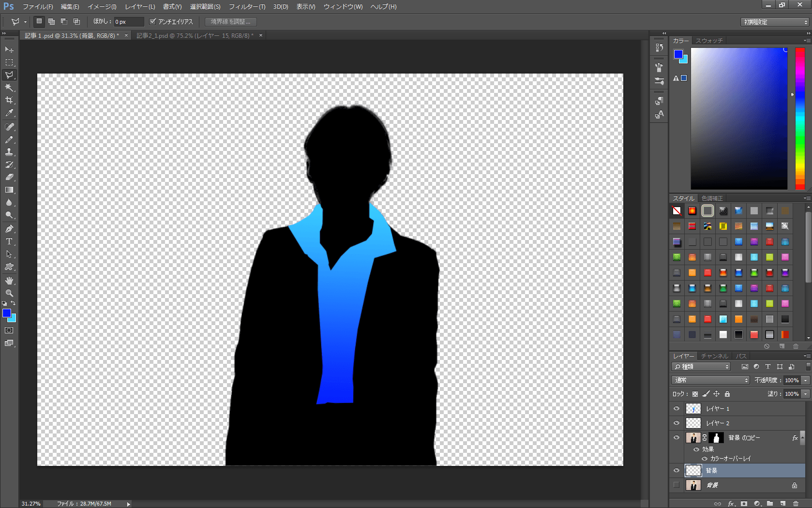
Task: Collapse effects of 背景 のコピー layer
Action: 802,438
